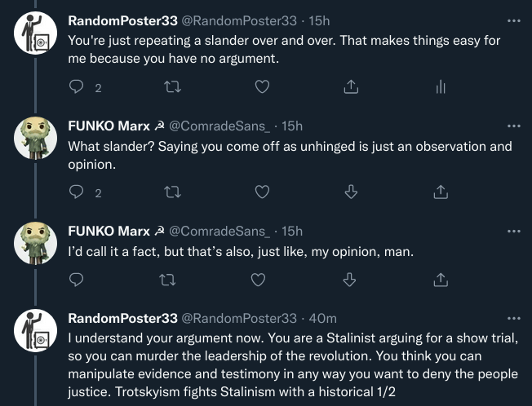This screenshot has height=406, width=532.
Task: Like the "What slander?" tweet
Action: pos(262,192)
